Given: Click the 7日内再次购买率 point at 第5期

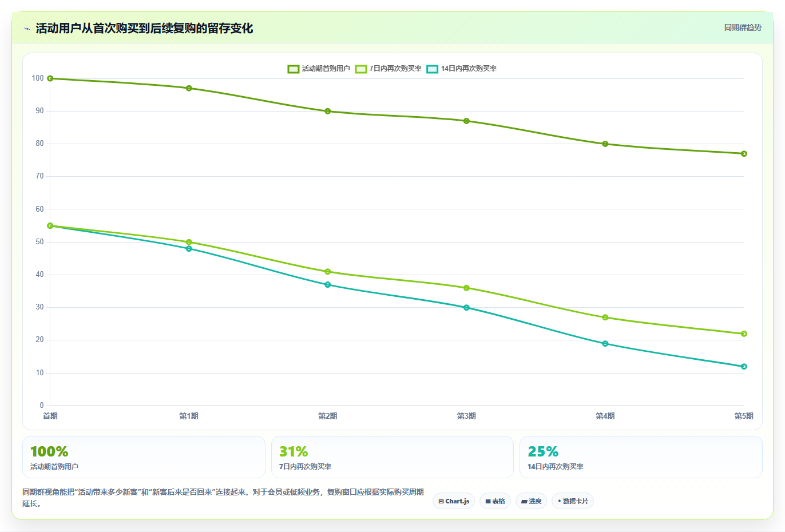Looking at the screenshot, I should pyautogui.click(x=744, y=334).
